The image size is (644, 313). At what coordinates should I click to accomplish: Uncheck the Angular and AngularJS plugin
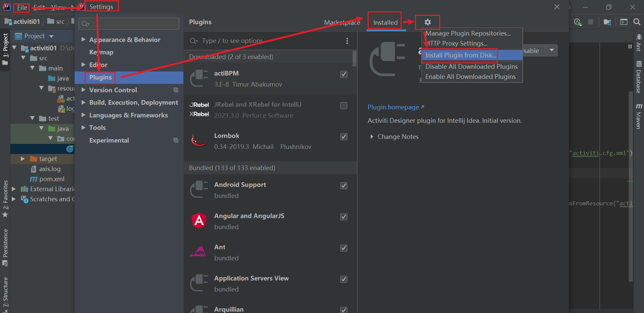point(344,217)
